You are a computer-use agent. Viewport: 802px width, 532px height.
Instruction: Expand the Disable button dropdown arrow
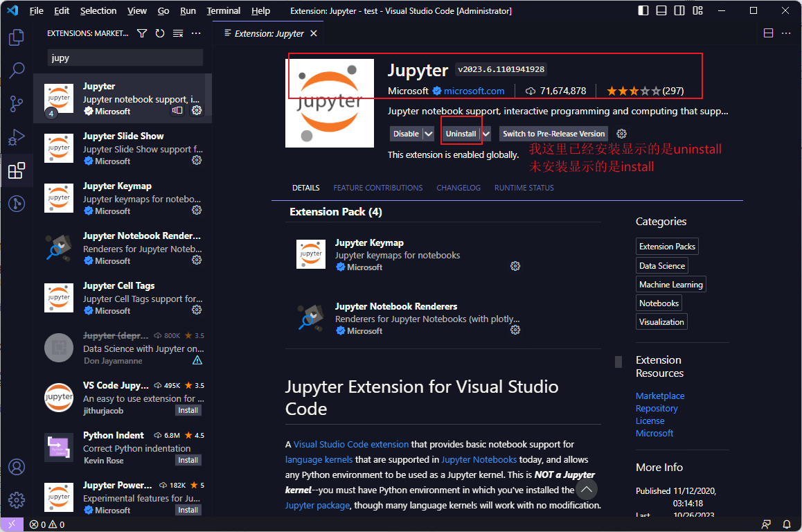[x=429, y=134]
